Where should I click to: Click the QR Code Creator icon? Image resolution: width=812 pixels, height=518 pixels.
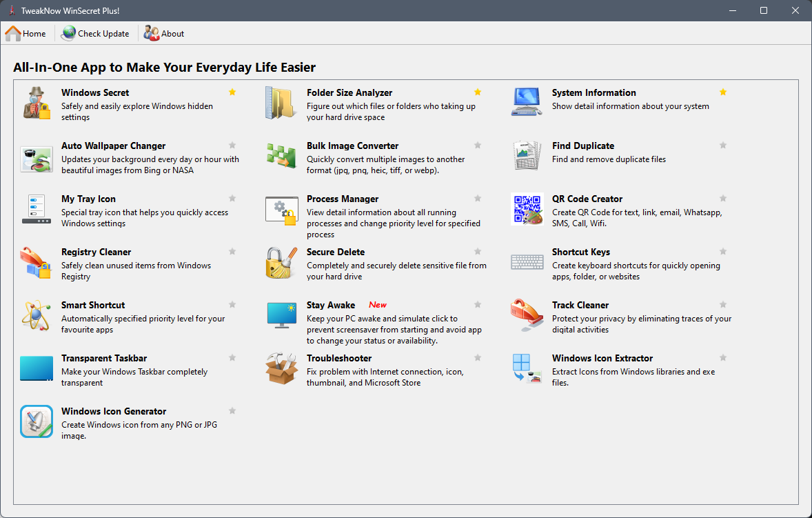point(527,210)
